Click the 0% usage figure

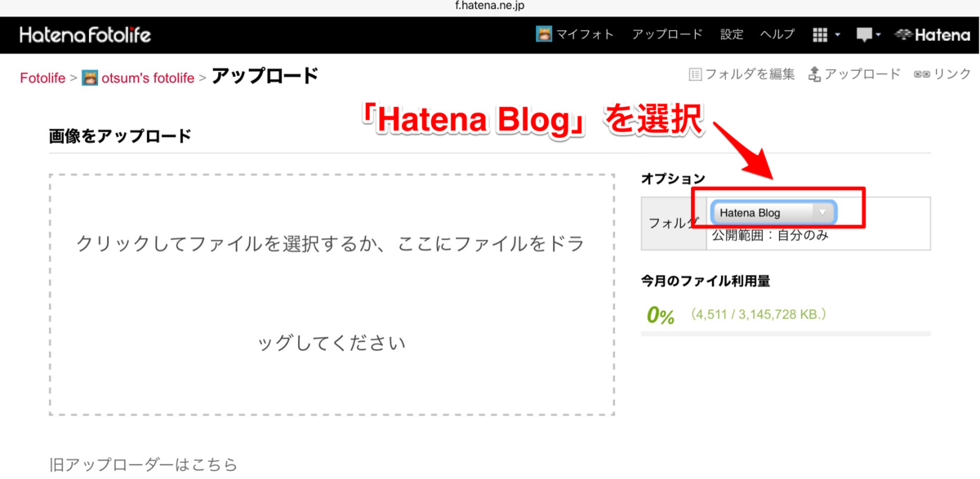[x=660, y=315]
